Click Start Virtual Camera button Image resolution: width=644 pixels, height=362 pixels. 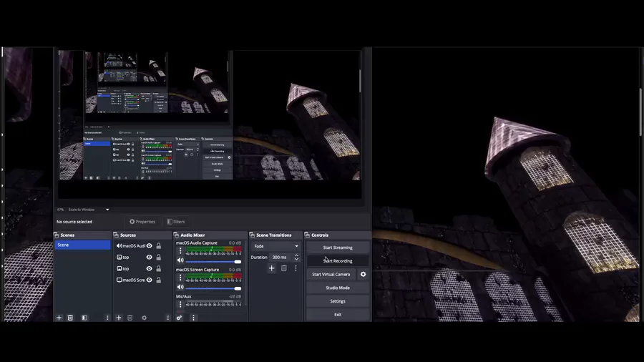331,274
